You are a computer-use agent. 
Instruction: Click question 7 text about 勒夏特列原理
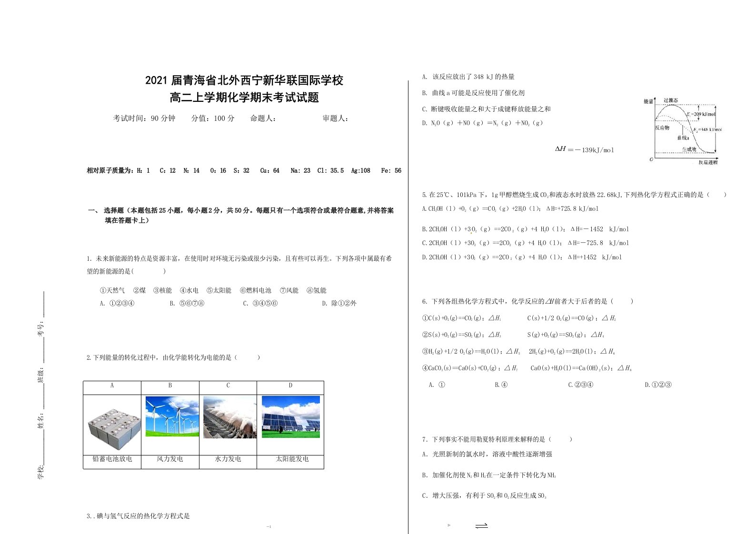[x=497, y=439]
